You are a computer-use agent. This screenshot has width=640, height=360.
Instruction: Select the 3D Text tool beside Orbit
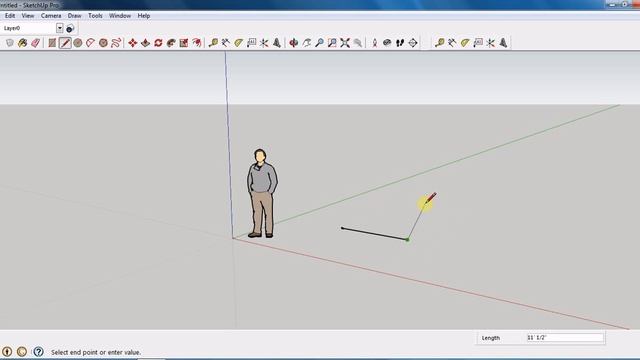(277, 42)
